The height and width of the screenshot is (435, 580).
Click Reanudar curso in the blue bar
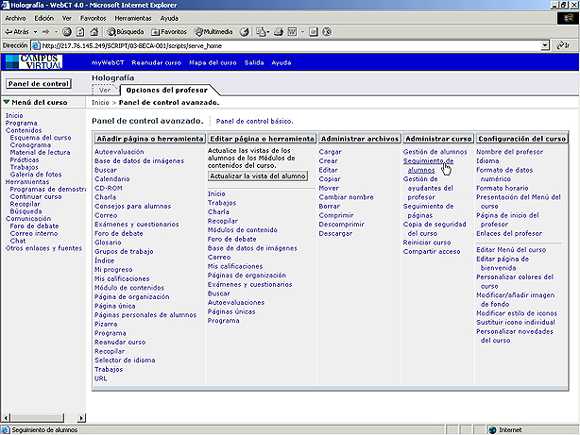click(156, 63)
